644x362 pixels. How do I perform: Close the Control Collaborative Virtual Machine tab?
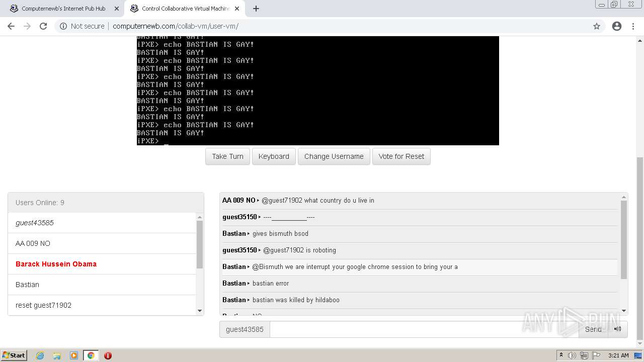(x=237, y=9)
